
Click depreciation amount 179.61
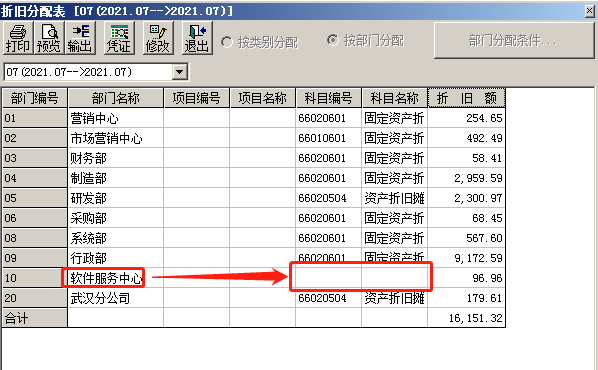pos(466,298)
